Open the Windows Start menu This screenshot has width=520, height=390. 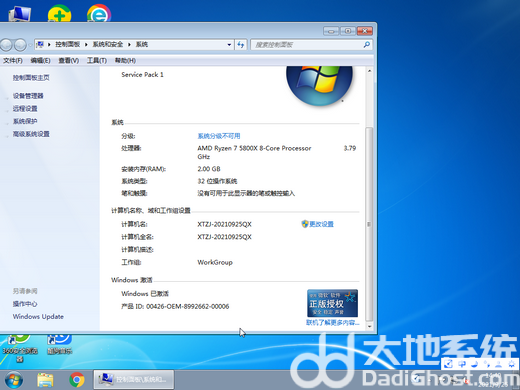click(14, 380)
